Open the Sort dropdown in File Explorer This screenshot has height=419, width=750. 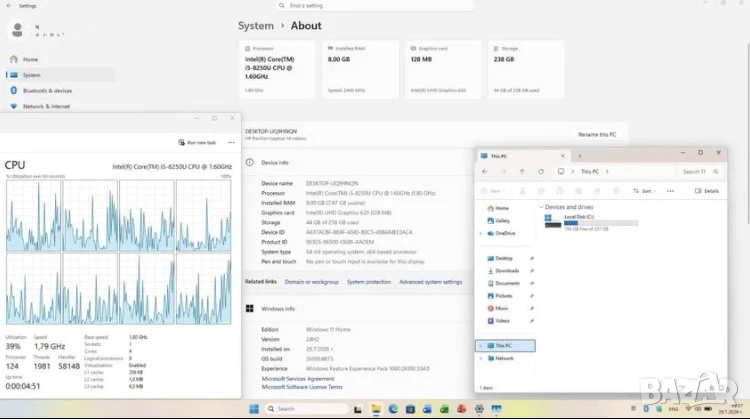(x=644, y=191)
